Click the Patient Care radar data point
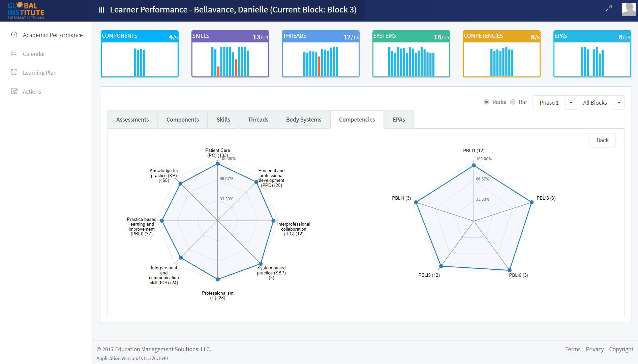This screenshot has height=364, width=638. tap(218, 164)
